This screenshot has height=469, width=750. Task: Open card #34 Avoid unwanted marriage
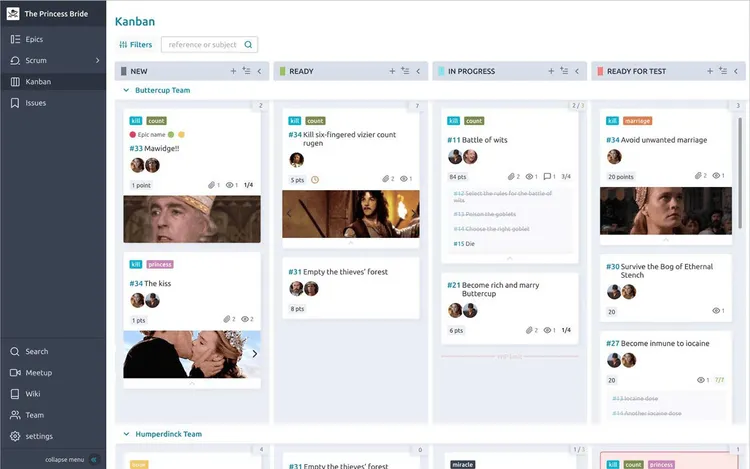click(656, 140)
